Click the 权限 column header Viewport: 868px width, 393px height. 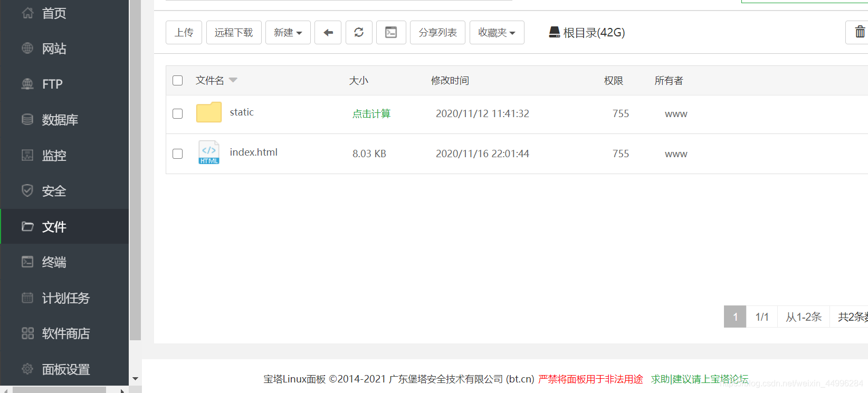(x=614, y=80)
